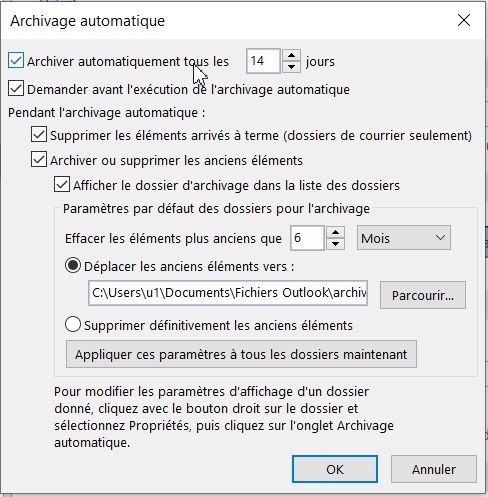Image resolution: width=488 pixels, height=497 pixels.
Task: Click the days number field showing 14
Action: (263, 61)
